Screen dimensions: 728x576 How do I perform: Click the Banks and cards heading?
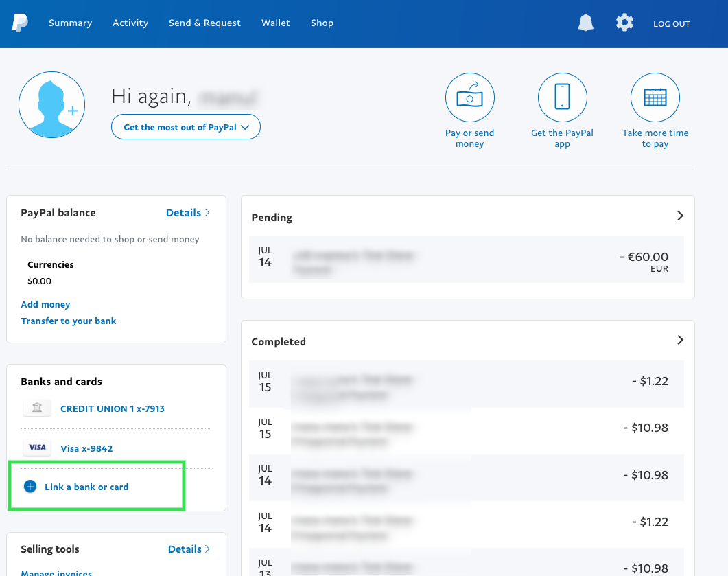click(x=61, y=382)
